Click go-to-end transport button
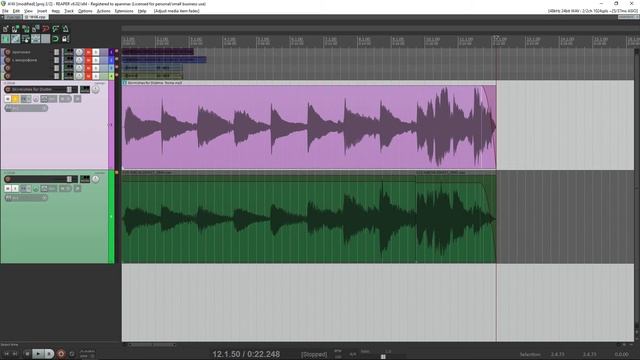This screenshot has height=360, width=640. click(15, 353)
